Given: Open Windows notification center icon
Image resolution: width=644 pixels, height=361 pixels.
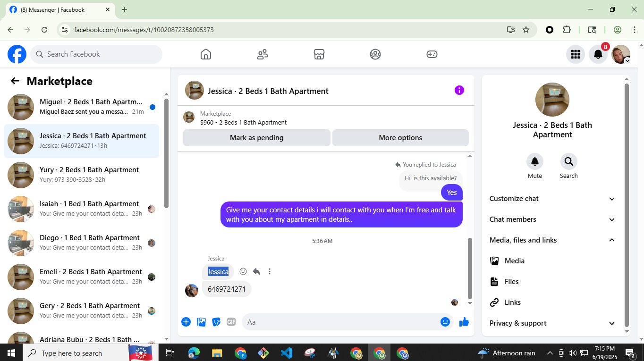Looking at the screenshot, I should tap(630, 353).
